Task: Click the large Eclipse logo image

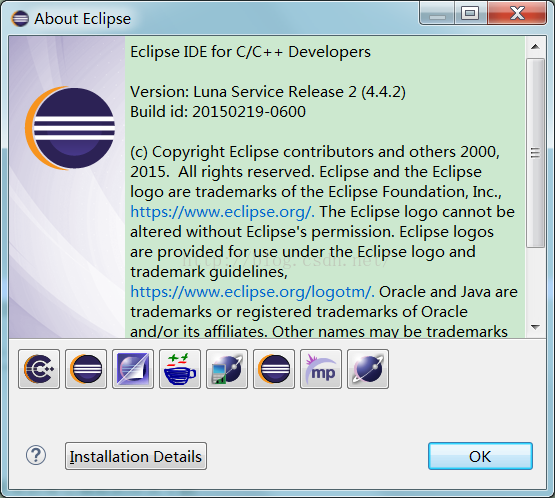Action: coord(70,128)
